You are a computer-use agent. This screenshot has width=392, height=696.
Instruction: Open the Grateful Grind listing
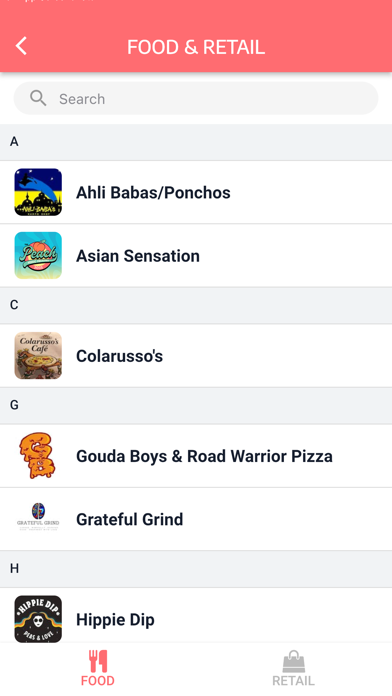(196, 519)
